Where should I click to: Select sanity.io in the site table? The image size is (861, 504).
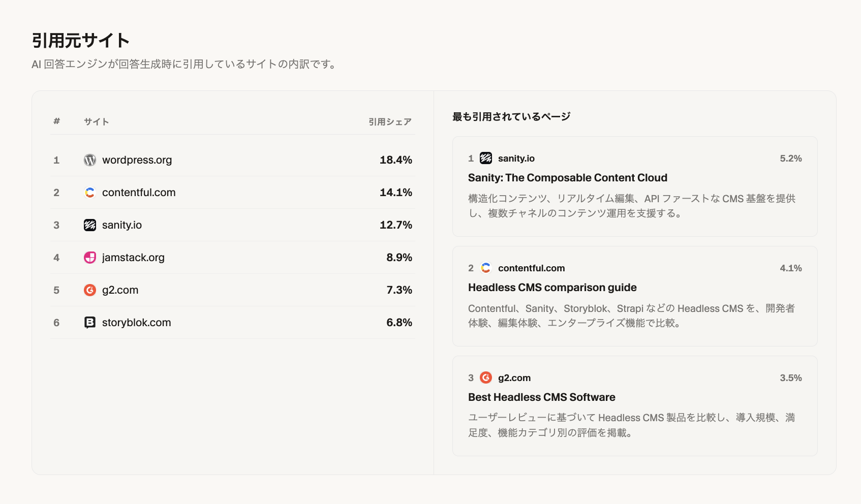122,225
